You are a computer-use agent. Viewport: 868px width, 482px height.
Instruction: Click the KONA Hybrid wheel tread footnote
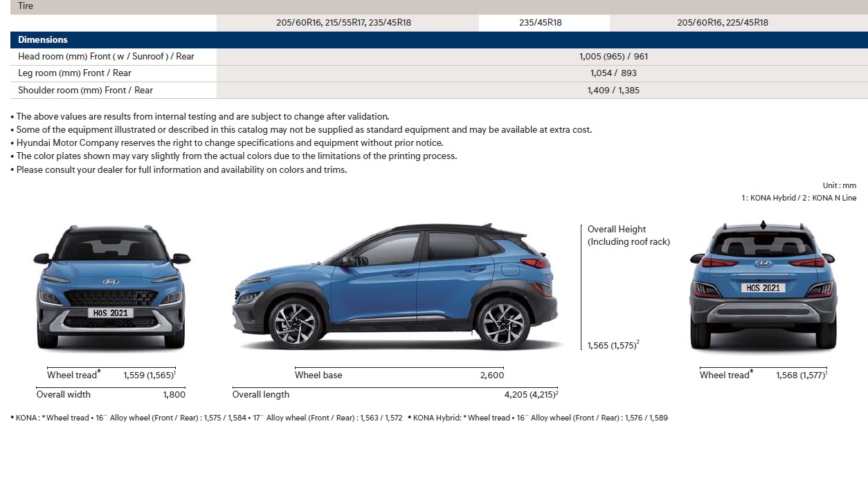(x=538, y=418)
